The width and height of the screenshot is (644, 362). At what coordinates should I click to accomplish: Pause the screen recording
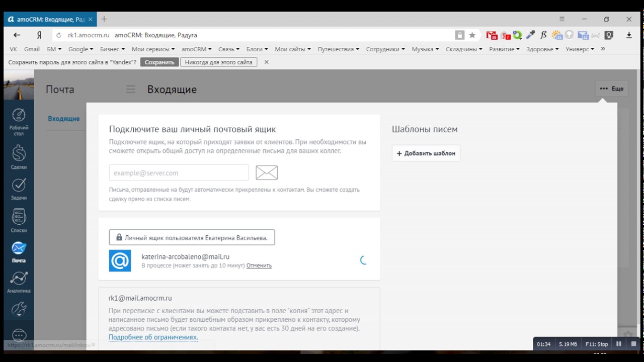tap(619, 344)
